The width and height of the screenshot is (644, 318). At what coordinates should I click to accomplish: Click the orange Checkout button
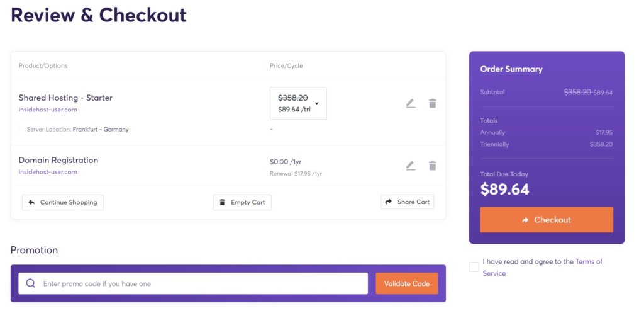[547, 220]
